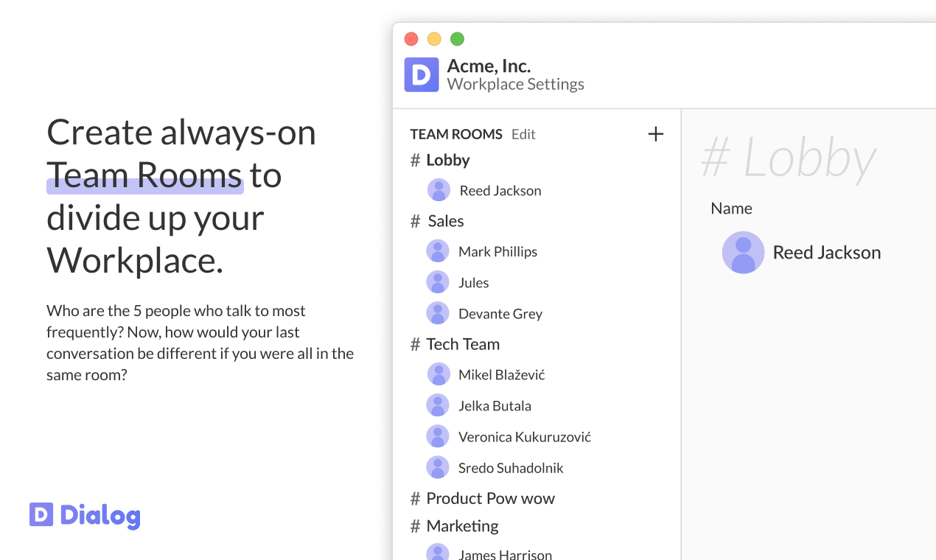Click the Reed Jackson name in the detail pane
Viewport: 936px width, 560px height.
827,253
